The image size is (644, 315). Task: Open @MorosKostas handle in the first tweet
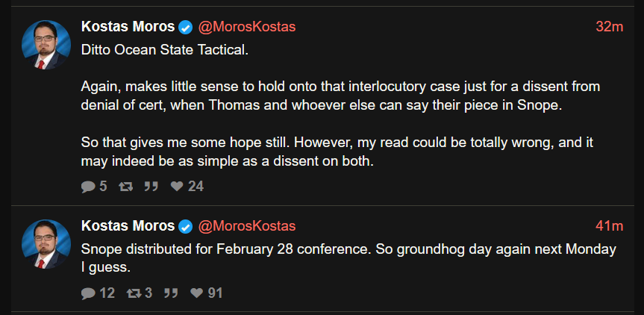point(247,27)
